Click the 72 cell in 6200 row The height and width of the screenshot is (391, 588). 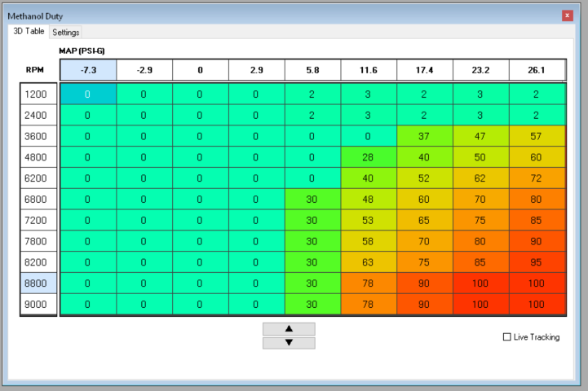tap(537, 178)
